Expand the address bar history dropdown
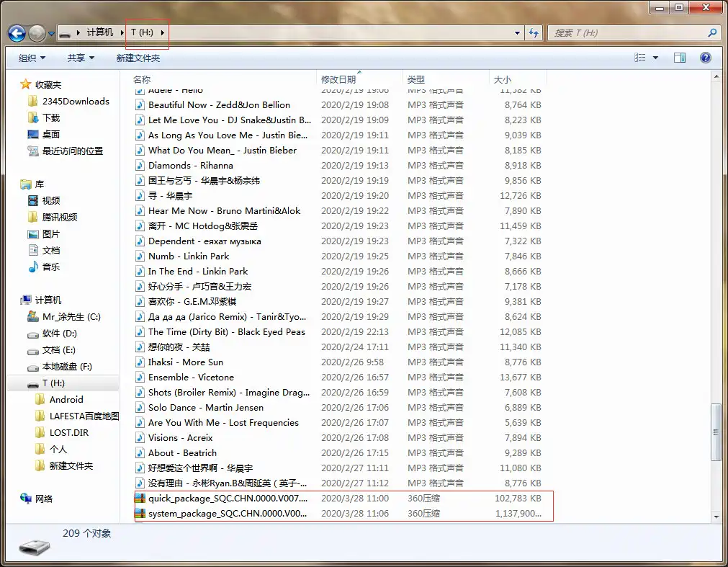728x567 pixels. (x=518, y=33)
